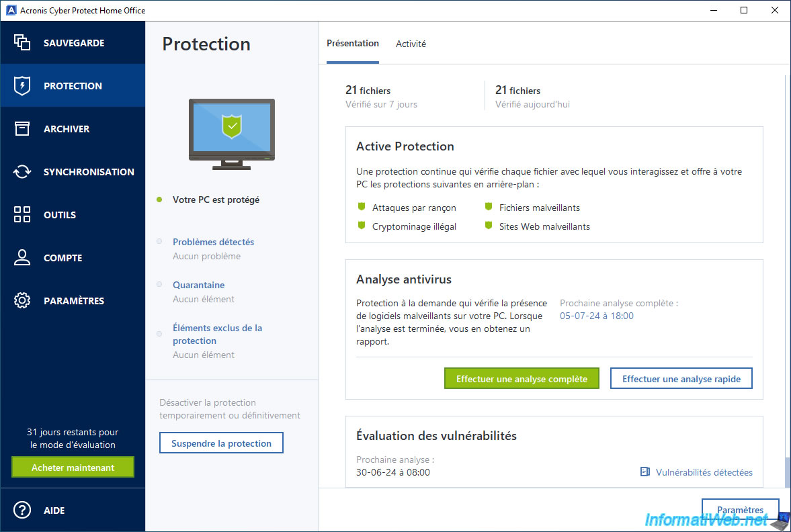Click the Aide question mark icon
This screenshot has width=791, height=532.
point(22,510)
